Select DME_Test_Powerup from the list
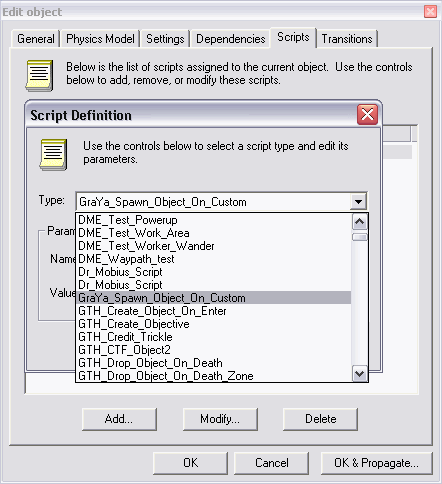This screenshot has height=484, width=442. tap(213, 220)
